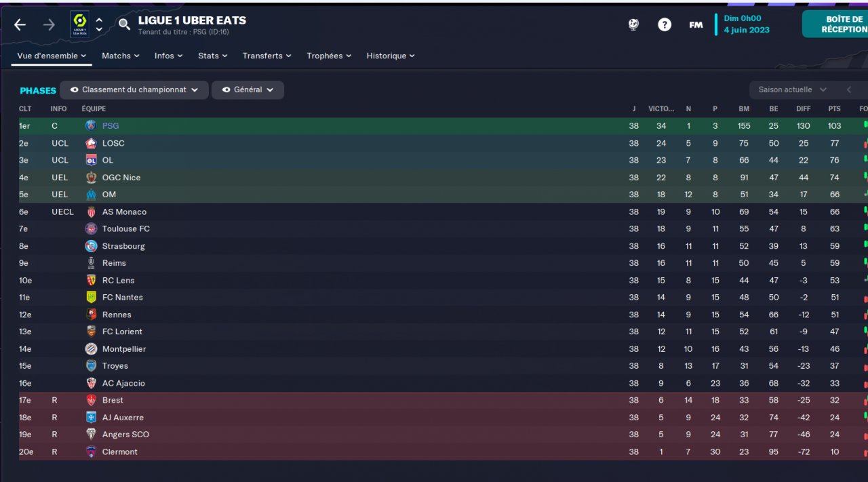Open the search magnifier icon
This screenshot has height=482, width=868.
click(124, 25)
